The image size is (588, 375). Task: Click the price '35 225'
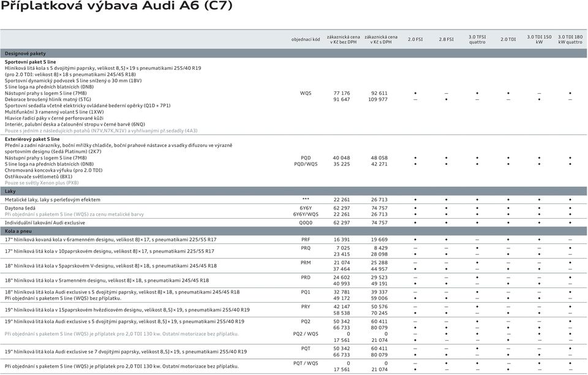[x=342, y=164]
